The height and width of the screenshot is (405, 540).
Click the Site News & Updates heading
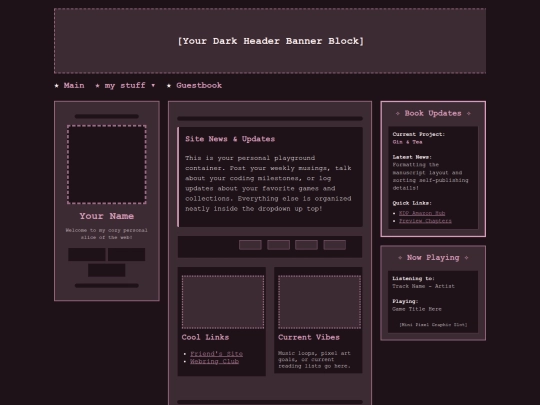[x=230, y=139]
